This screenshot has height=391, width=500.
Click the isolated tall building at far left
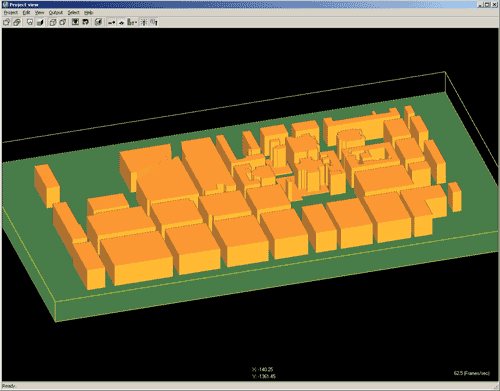click(x=47, y=186)
